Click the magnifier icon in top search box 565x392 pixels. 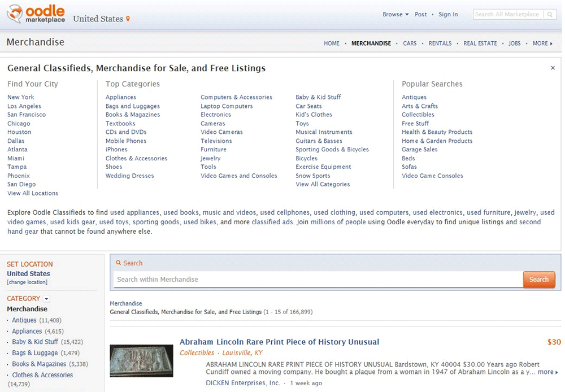[x=550, y=15]
